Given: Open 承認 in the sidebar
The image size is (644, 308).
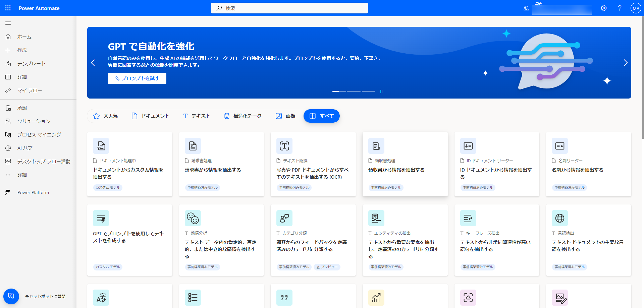Looking at the screenshot, I should [x=38, y=108].
